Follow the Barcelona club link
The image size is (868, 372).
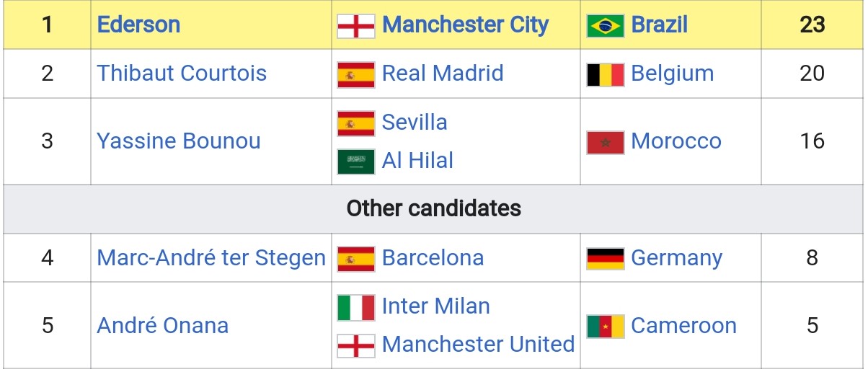coord(433,258)
